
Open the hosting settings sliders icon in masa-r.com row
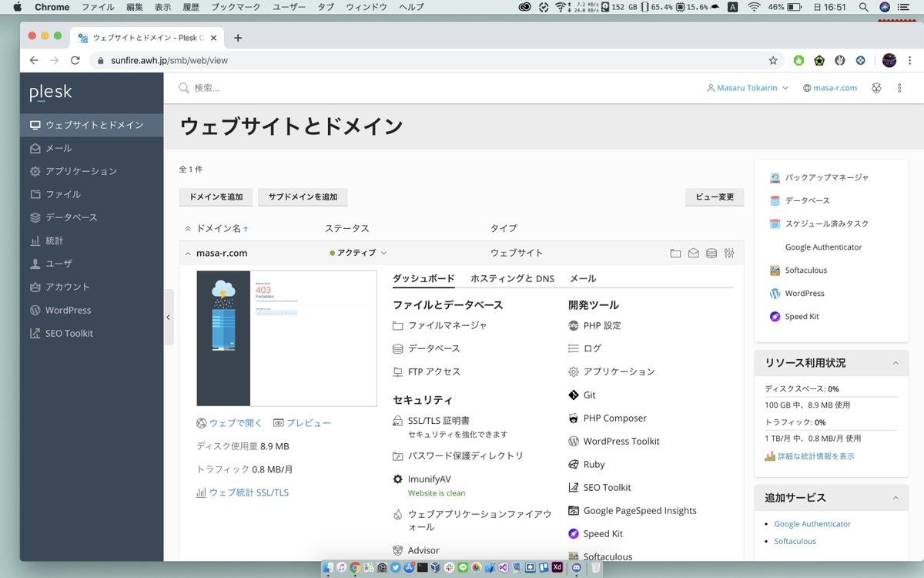(729, 253)
